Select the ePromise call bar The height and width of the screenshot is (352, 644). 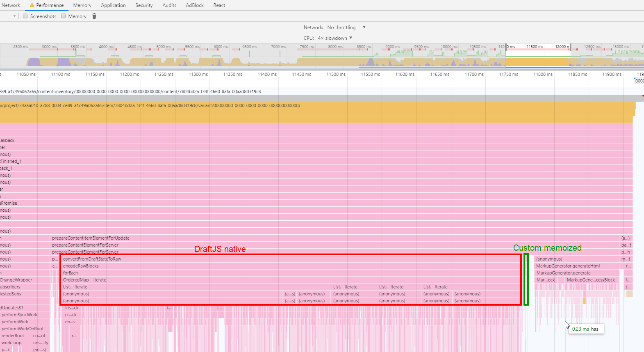click(316, 203)
